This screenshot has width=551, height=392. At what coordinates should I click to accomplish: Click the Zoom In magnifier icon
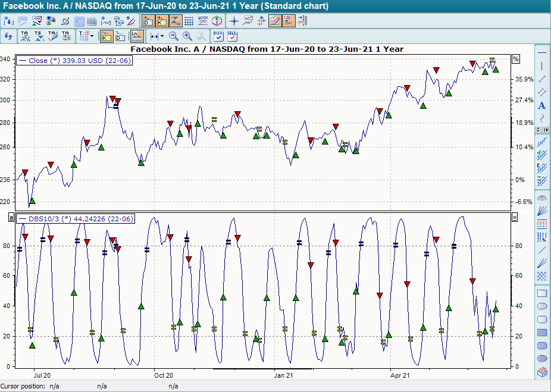(187, 36)
